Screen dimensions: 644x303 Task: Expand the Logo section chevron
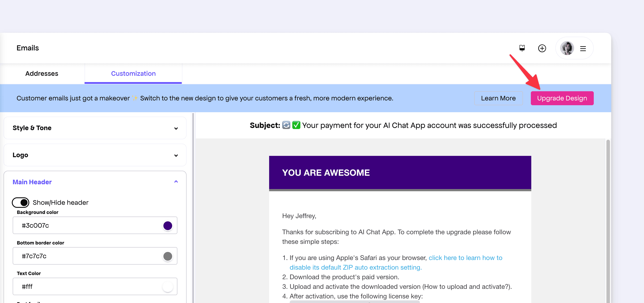[x=176, y=155]
